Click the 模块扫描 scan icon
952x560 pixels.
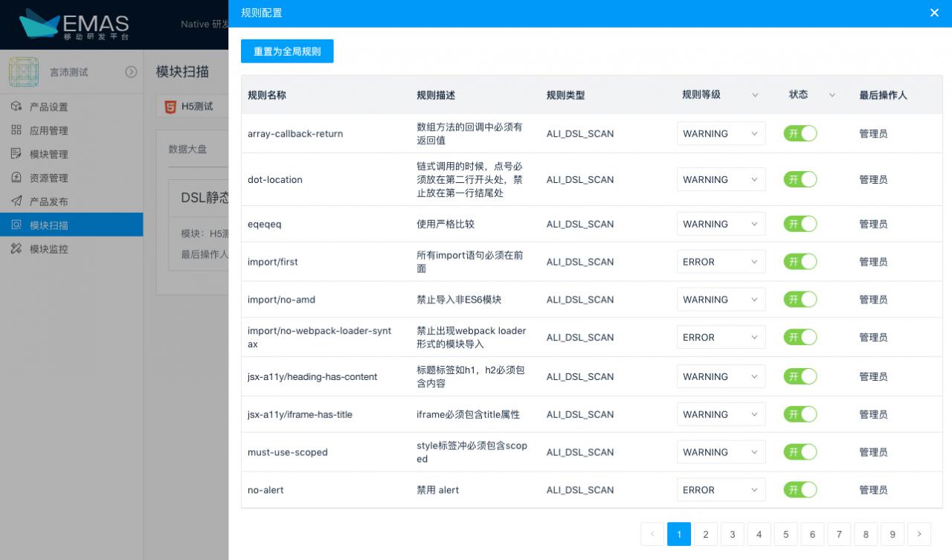click(x=16, y=225)
